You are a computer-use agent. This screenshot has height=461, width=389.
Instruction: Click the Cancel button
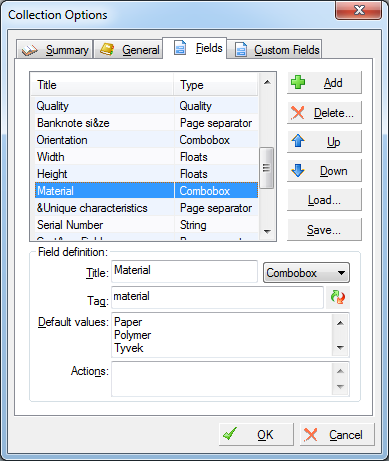point(337,434)
